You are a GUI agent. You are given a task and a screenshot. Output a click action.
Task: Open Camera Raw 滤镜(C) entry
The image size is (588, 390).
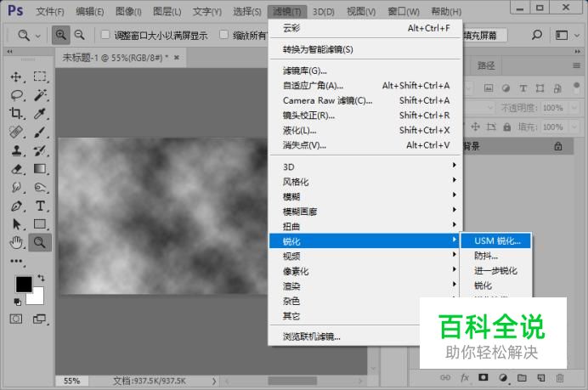[x=365, y=100]
